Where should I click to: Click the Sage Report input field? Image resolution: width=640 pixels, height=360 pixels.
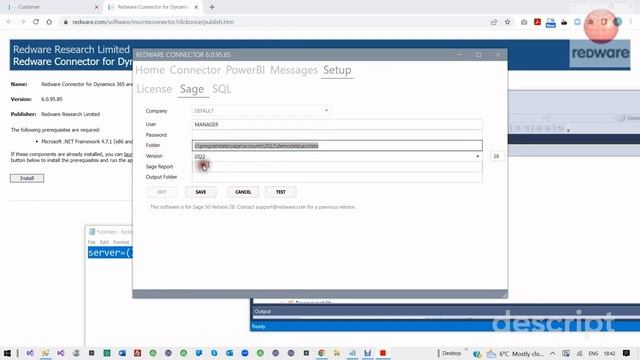pos(337,167)
